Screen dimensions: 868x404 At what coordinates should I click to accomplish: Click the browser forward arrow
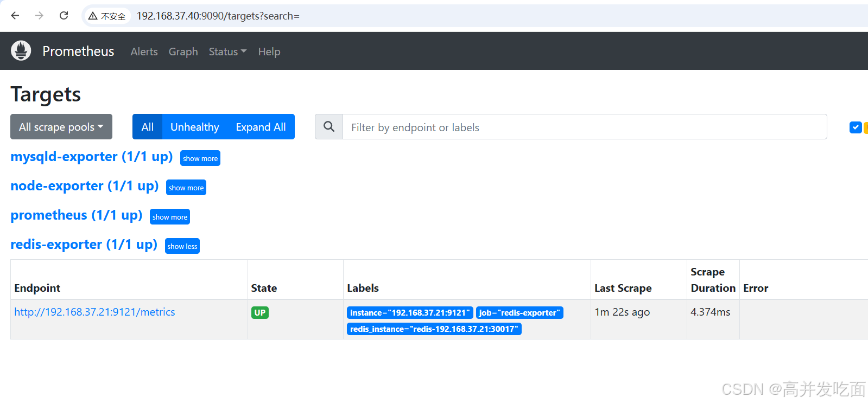[x=39, y=16]
